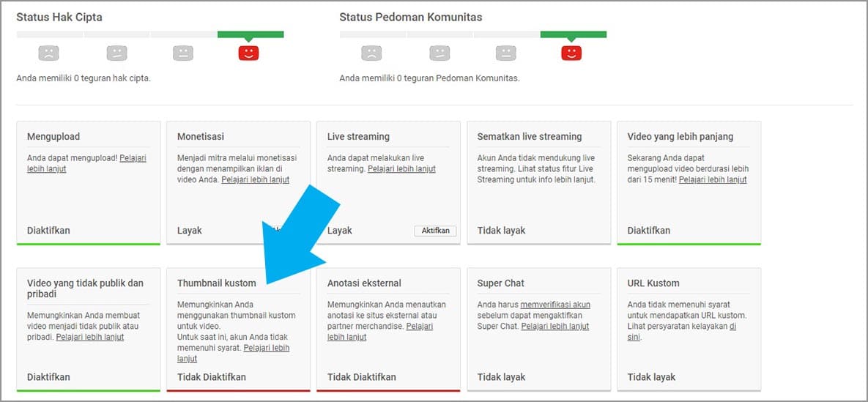Click the second gray face under Status Hak Cipta
This screenshot has height=402, width=868.
coord(116,53)
